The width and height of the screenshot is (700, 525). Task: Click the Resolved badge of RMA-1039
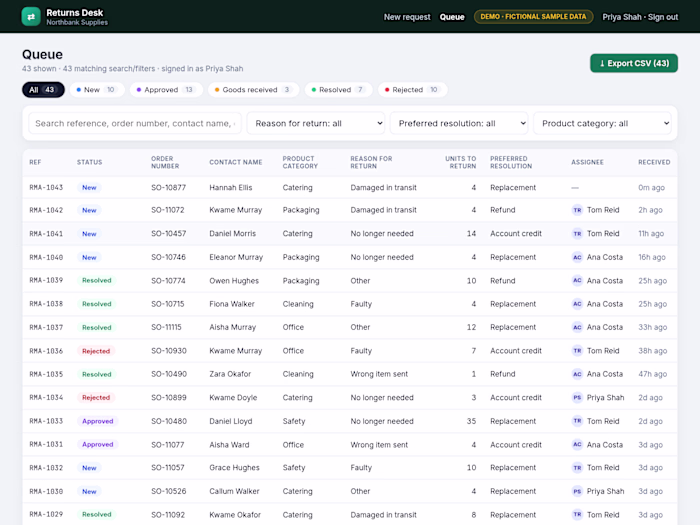96,280
